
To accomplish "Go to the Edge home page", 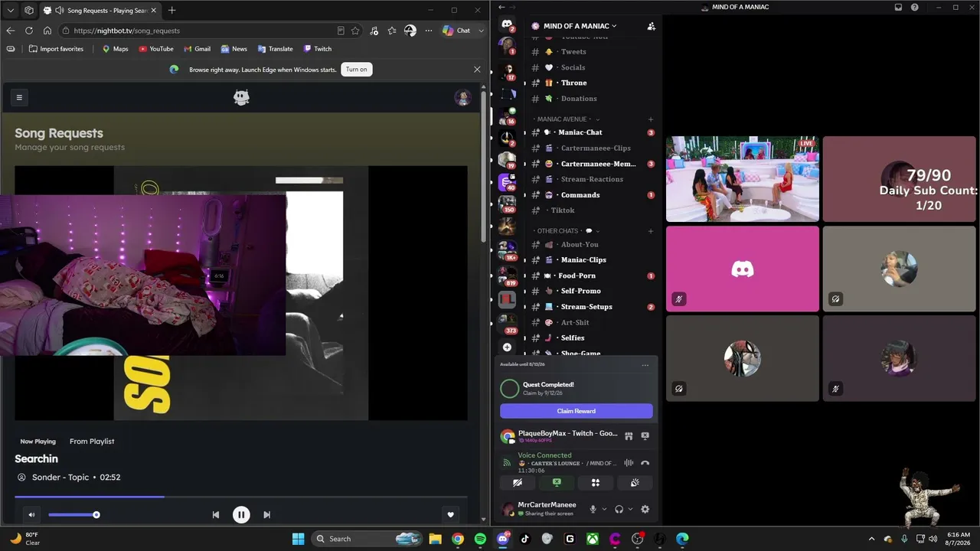I will [47, 31].
